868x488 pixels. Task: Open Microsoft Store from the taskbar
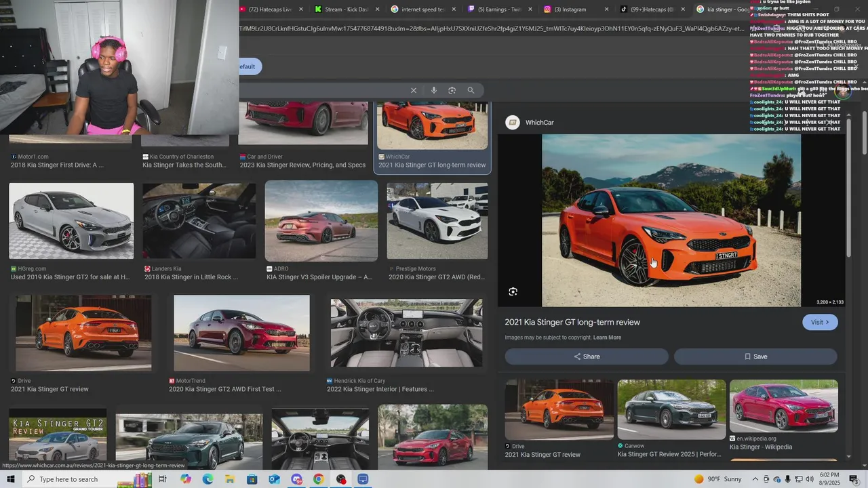pyautogui.click(x=252, y=479)
